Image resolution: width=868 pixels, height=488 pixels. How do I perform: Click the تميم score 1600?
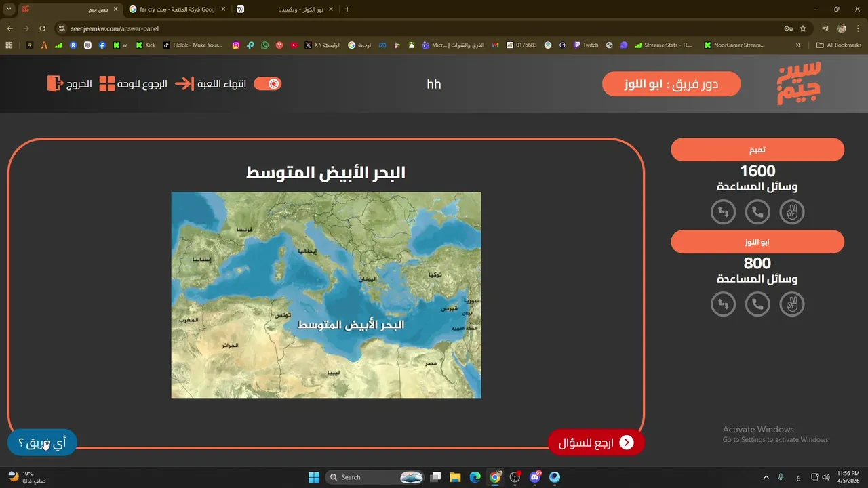757,171
